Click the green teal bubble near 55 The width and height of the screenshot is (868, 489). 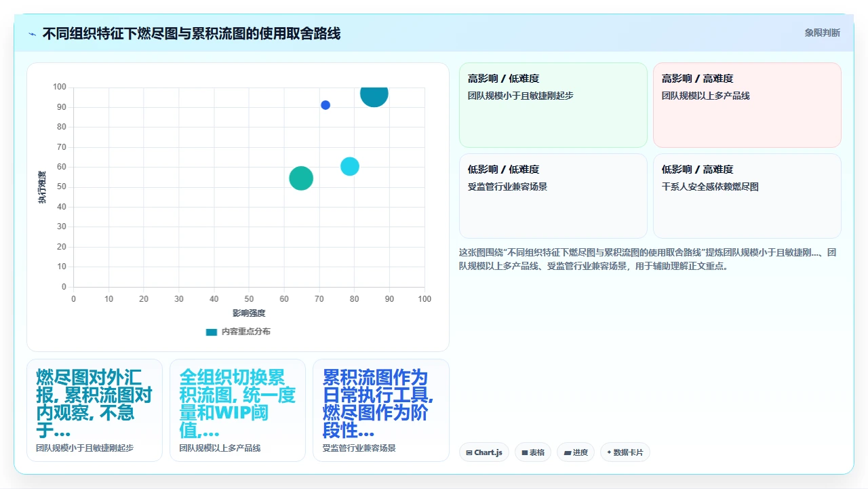(x=301, y=178)
